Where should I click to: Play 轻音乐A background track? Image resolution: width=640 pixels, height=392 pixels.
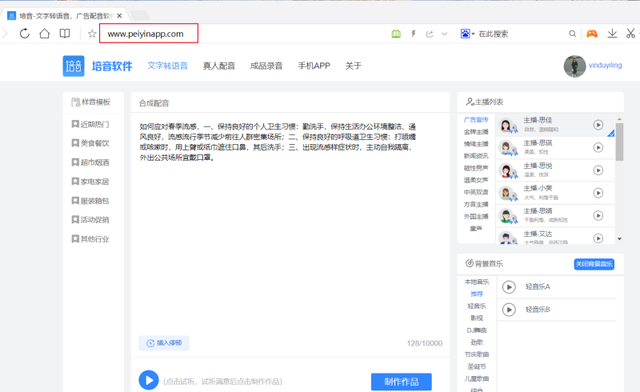[x=509, y=287]
